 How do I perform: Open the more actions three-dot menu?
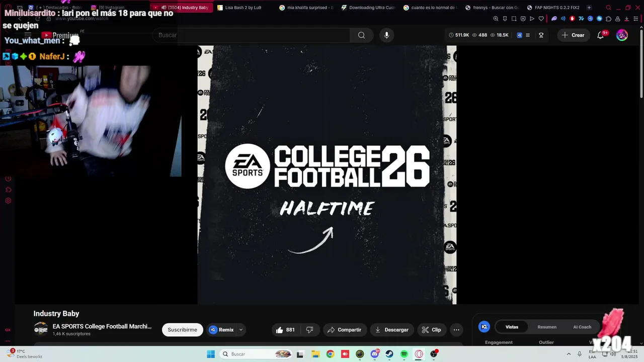click(456, 330)
